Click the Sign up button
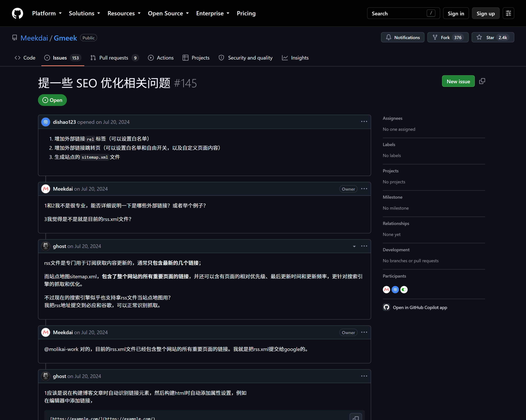 (x=485, y=13)
